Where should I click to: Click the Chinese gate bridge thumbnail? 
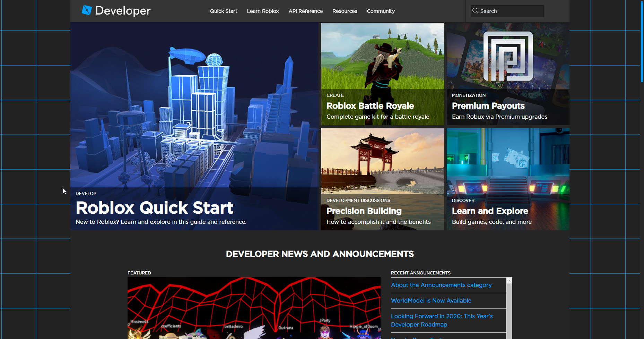[382, 161]
